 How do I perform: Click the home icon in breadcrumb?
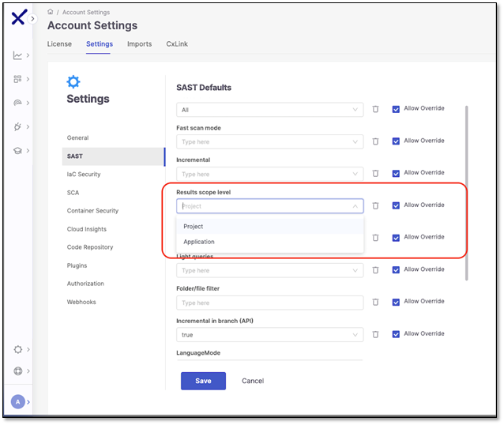pyautogui.click(x=51, y=13)
